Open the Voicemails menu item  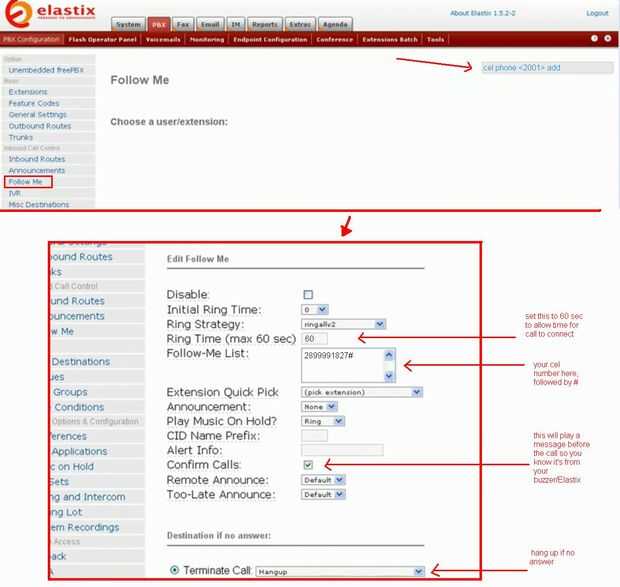tap(163, 40)
